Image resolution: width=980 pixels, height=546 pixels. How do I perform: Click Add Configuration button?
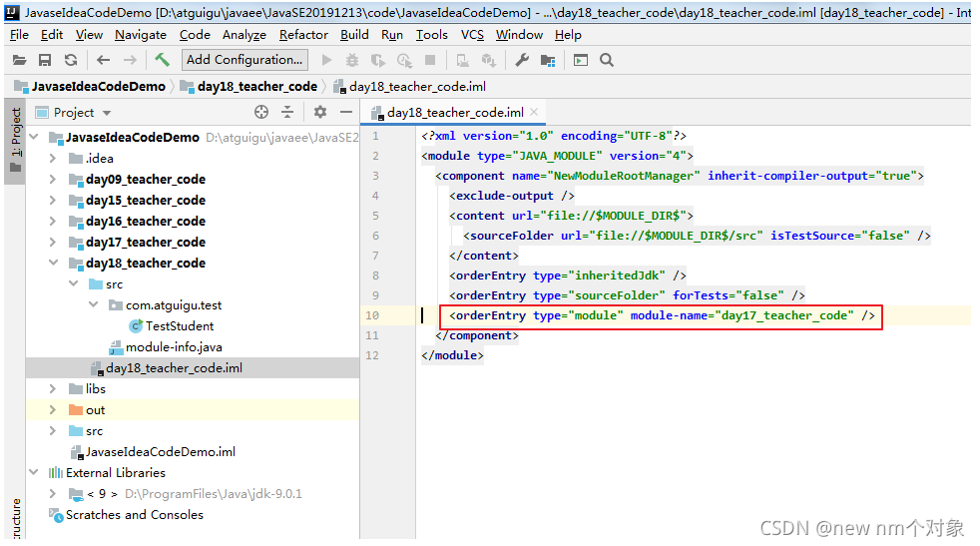tap(245, 60)
